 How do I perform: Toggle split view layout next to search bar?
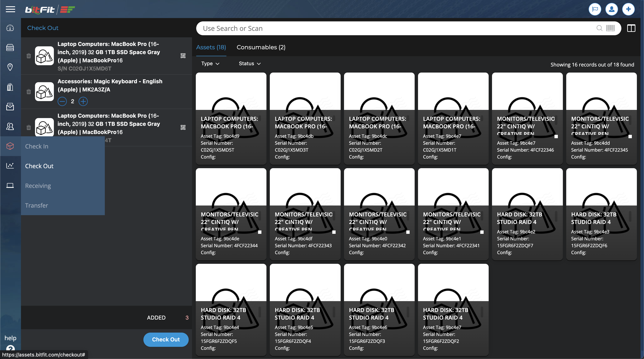tap(631, 28)
